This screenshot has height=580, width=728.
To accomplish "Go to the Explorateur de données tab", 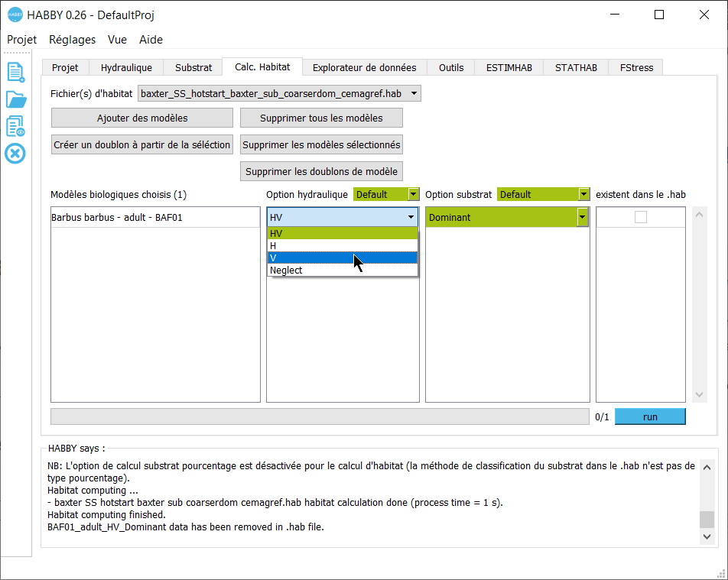I will pos(364,67).
